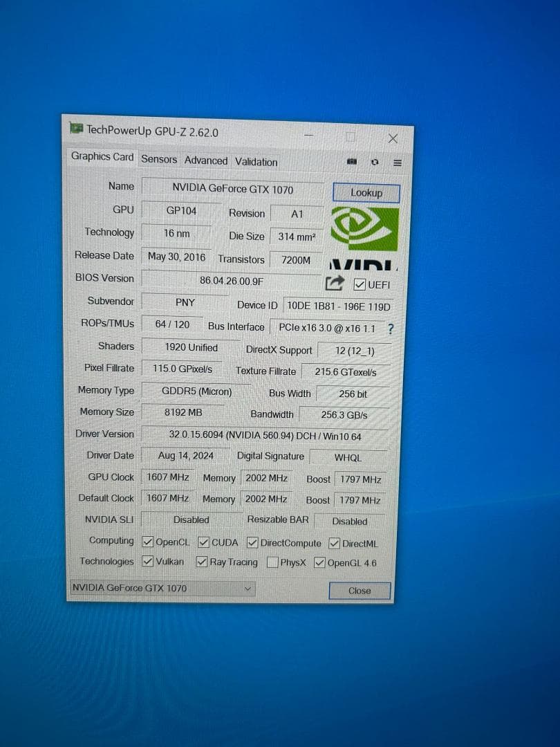Toggle the Ray Tracing checkbox
Image resolution: width=560 pixels, height=747 pixels.
point(202,562)
